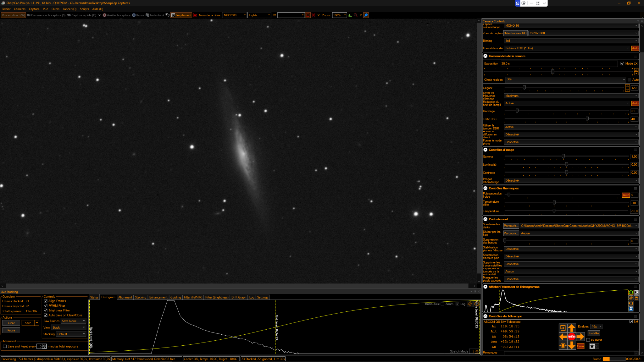Click the Sélectionnez ROI button
The height and width of the screenshot is (362, 644).
tap(515, 33)
